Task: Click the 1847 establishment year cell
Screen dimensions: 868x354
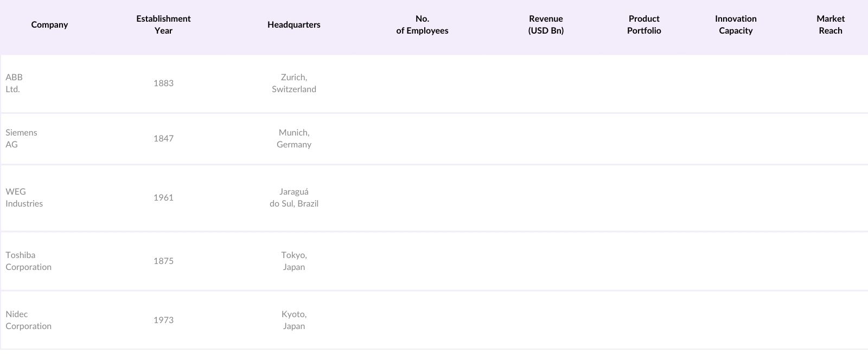Action: tap(163, 139)
